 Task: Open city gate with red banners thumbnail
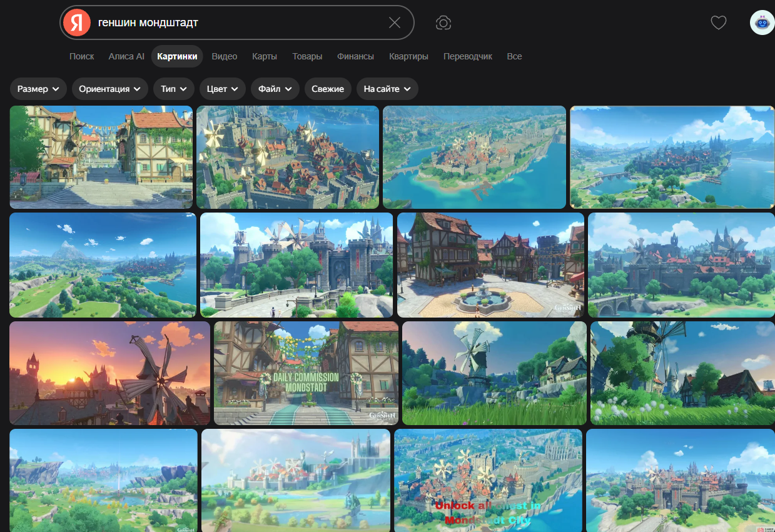(296, 265)
